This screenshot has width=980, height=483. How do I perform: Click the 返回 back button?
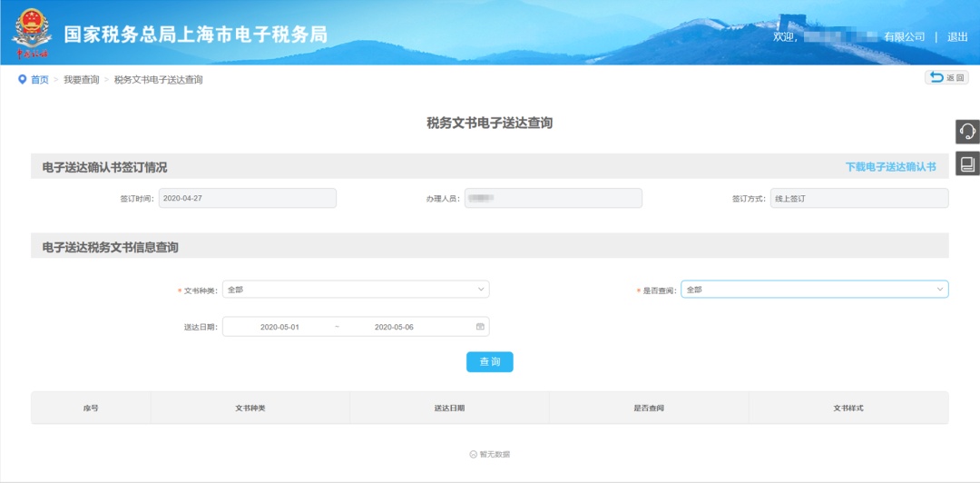(x=946, y=77)
